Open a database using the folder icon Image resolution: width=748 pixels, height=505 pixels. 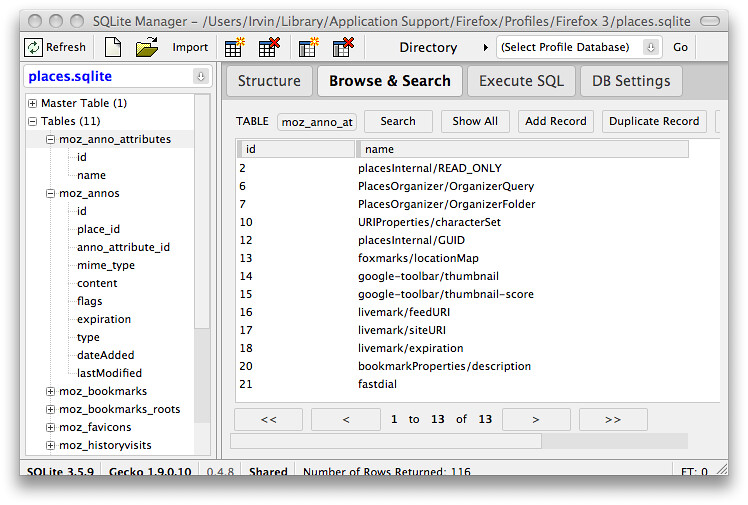tap(146, 47)
